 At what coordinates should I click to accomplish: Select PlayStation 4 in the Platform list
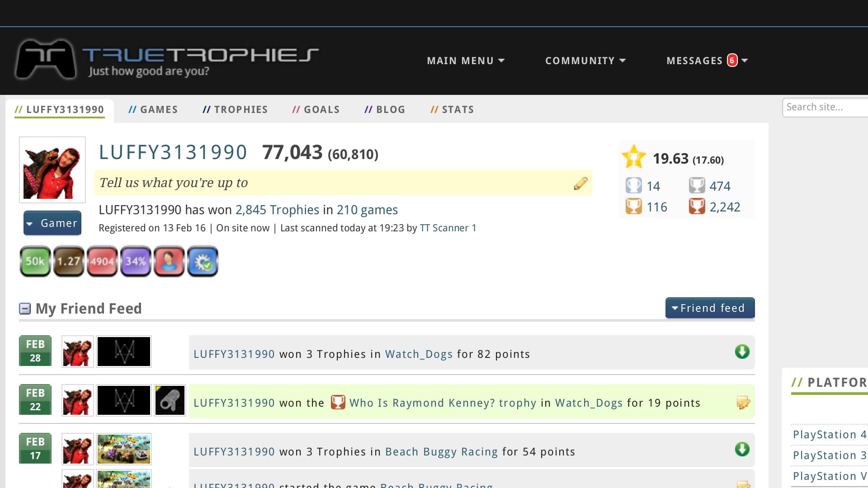coord(830,435)
